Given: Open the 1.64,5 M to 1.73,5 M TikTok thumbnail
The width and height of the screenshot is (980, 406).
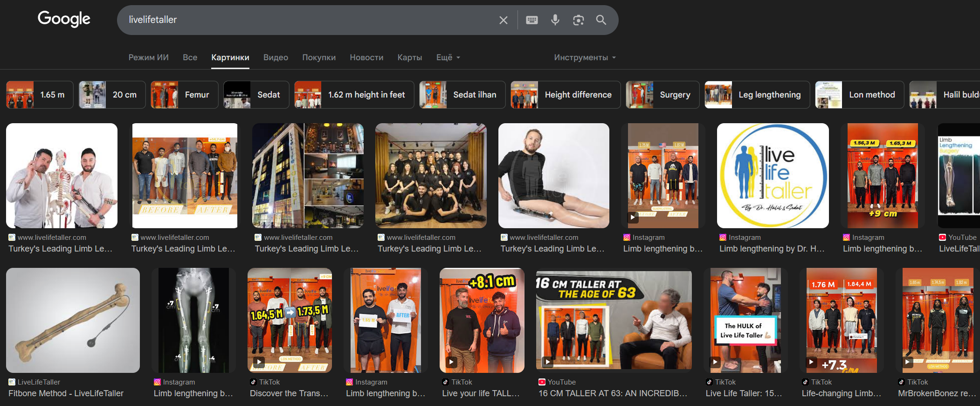Looking at the screenshot, I should click(290, 320).
